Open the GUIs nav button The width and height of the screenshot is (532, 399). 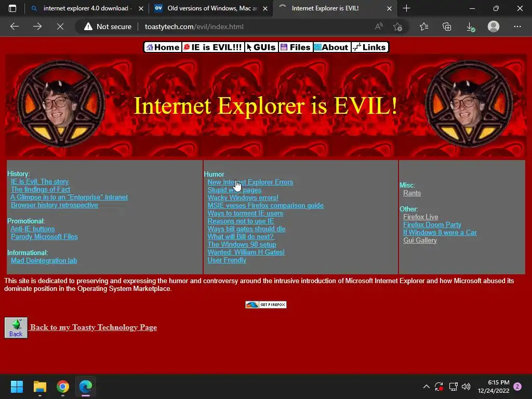pos(261,47)
